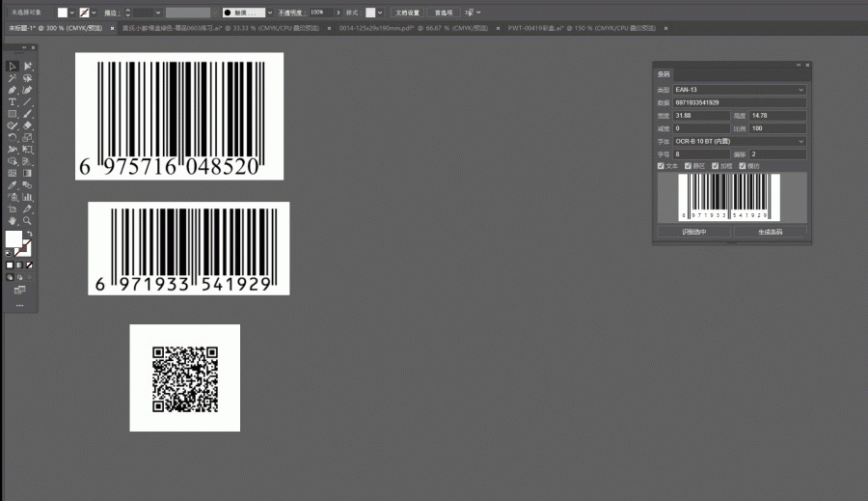Select the Rotate tool
Image resolution: width=868 pixels, height=501 pixels.
(x=13, y=137)
